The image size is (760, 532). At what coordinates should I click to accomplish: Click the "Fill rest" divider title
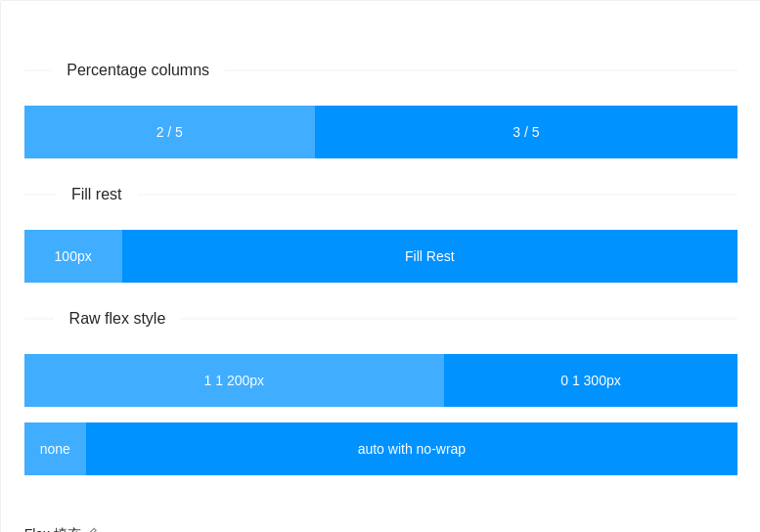pos(97,195)
